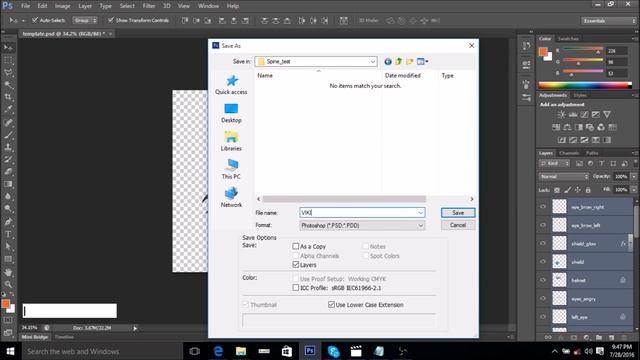Select the Healing Brush tool

tap(8, 122)
